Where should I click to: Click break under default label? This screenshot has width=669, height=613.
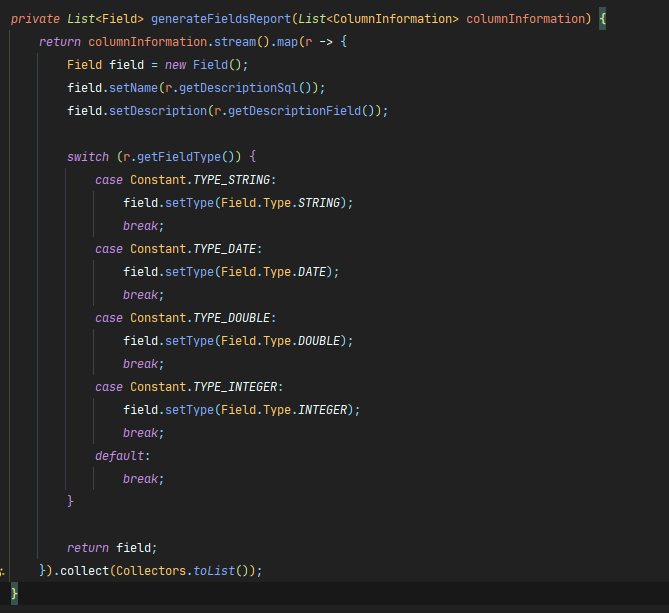pos(140,479)
